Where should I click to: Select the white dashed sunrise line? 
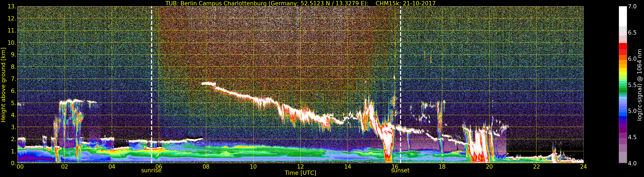tap(152, 85)
